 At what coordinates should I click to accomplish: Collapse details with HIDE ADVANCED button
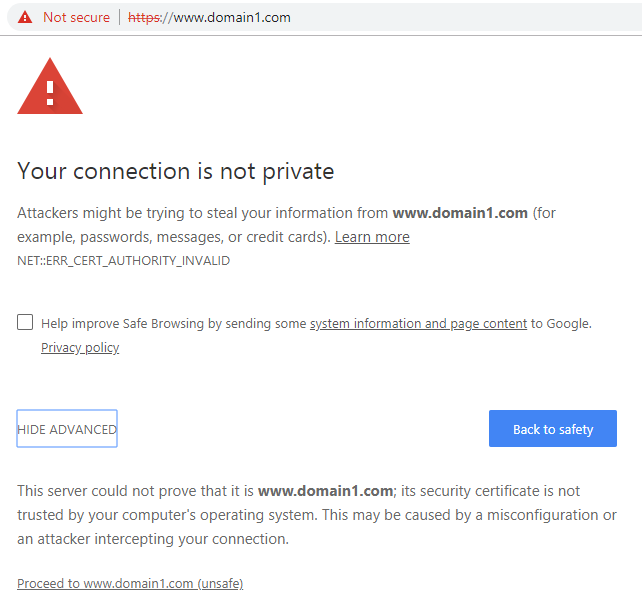67,429
